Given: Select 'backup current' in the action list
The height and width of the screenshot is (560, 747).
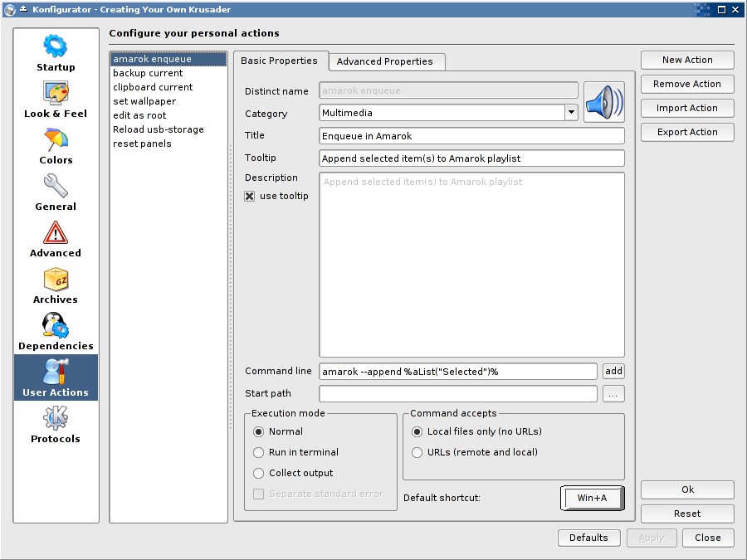Looking at the screenshot, I should coord(148,73).
